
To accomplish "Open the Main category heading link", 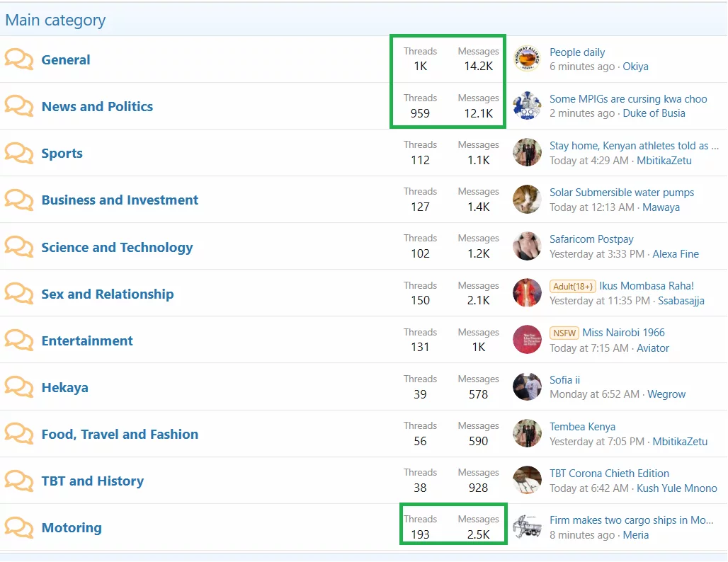I will (x=55, y=20).
